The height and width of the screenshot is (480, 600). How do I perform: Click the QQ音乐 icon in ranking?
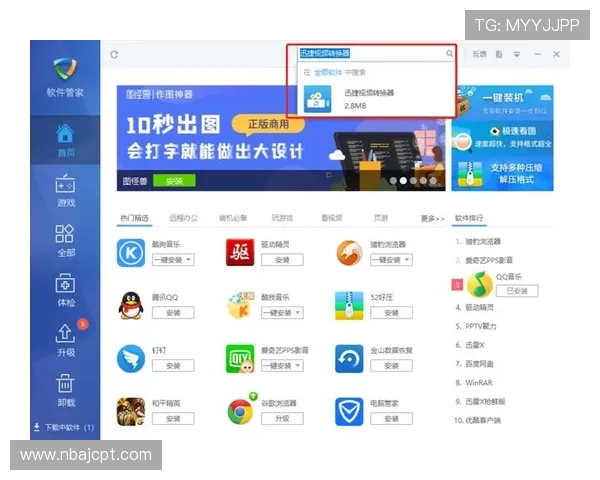(x=479, y=284)
